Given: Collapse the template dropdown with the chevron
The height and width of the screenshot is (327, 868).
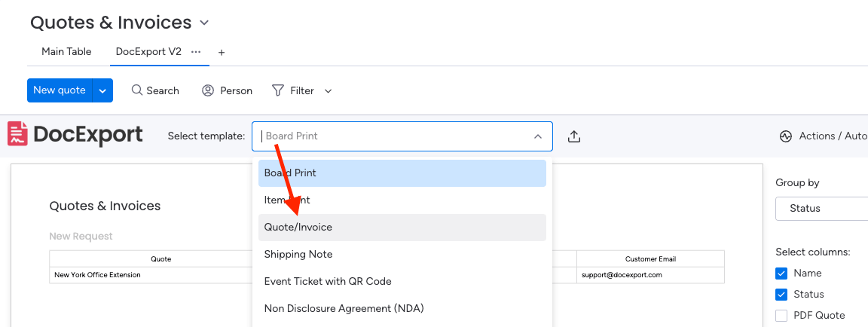Looking at the screenshot, I should 537,136.
